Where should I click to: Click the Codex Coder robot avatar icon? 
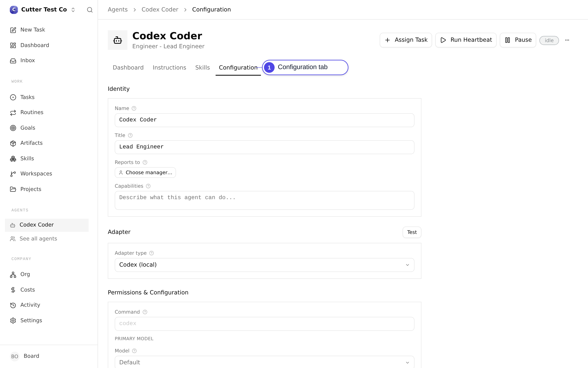[x=118, y=40]
